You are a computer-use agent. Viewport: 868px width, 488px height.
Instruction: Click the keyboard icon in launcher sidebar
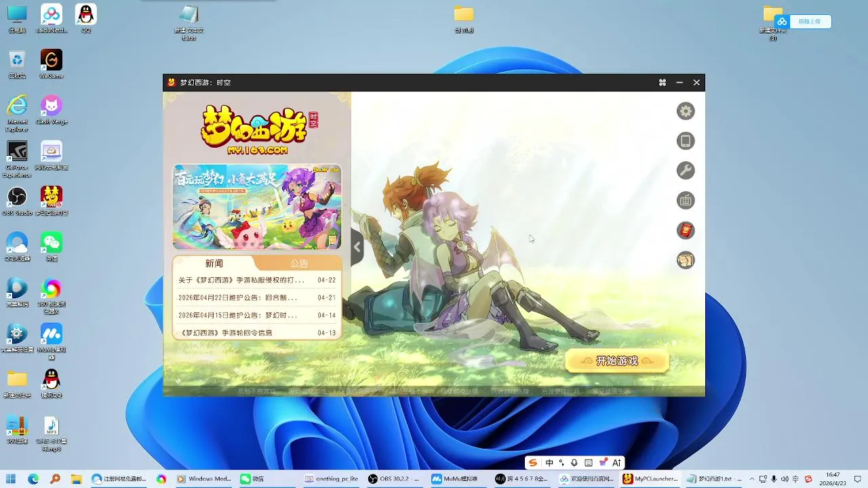686,201
